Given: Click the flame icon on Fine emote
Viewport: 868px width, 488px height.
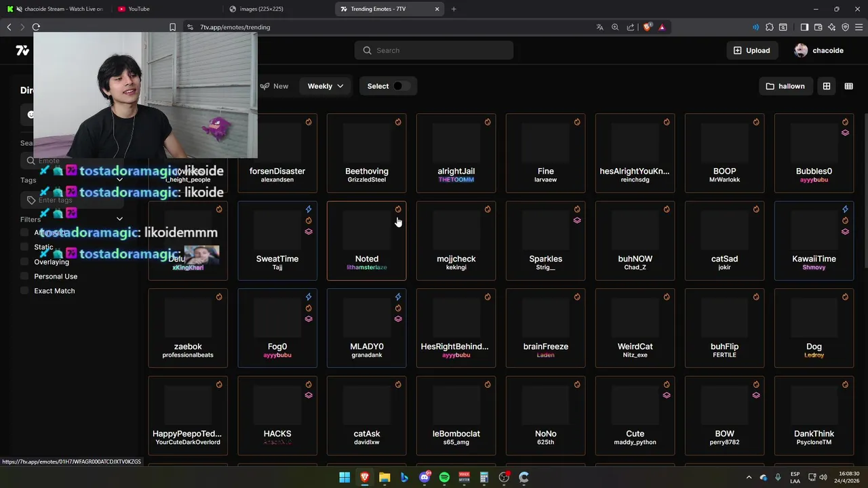Looking at the screenshot, I should click(577, 122).
